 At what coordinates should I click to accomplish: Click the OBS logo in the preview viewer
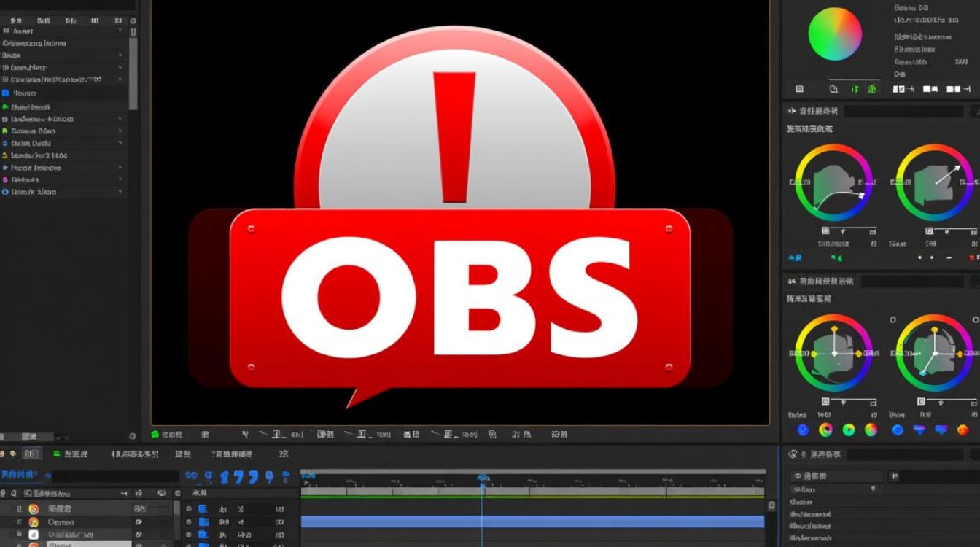click(460, 217)
